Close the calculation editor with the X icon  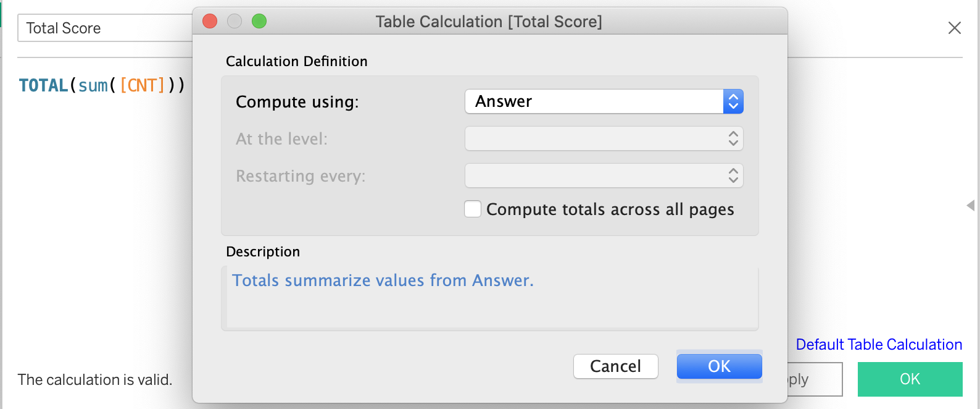[x=954, y=28]
